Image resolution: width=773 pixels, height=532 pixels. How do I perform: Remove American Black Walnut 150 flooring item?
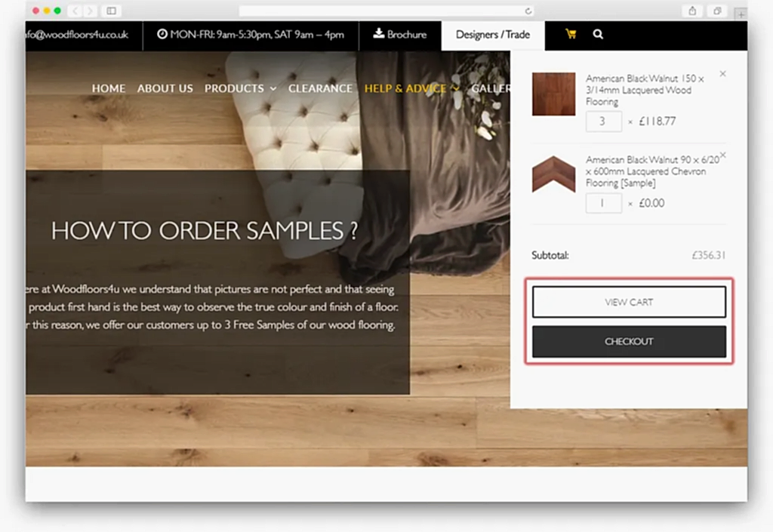[722, 74]
